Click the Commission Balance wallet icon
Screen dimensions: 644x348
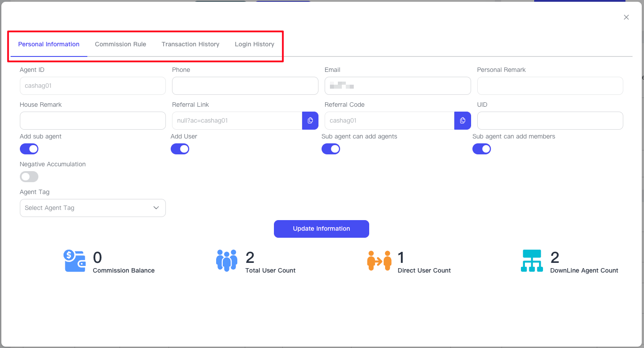75,261
